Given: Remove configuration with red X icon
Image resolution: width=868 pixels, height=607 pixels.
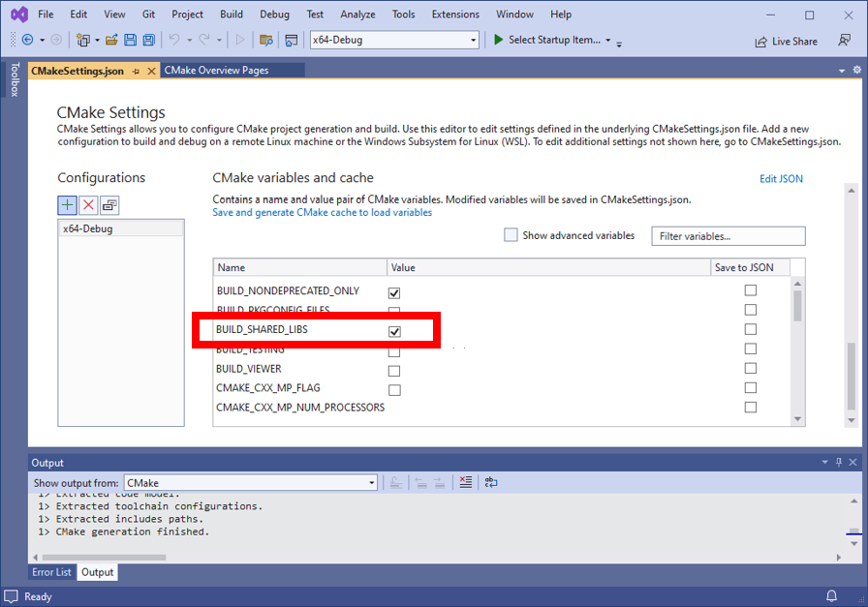Looking at the screenshot, I should pos(88,205).
